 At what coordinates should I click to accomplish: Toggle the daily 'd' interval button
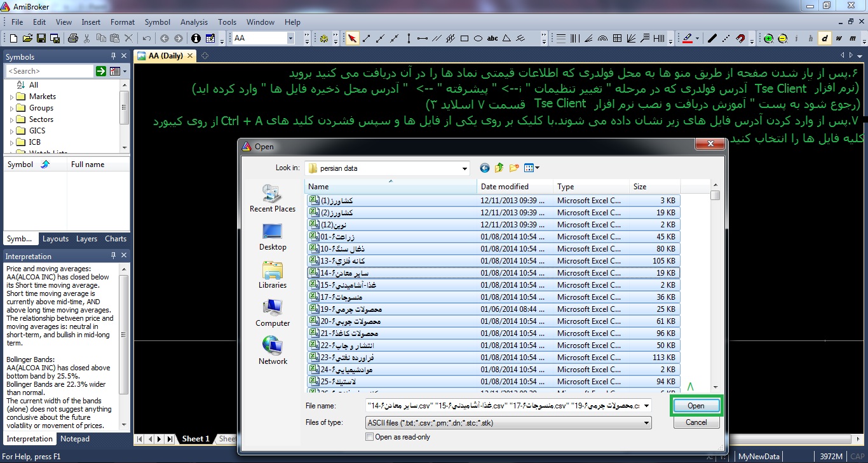[825, 39]
